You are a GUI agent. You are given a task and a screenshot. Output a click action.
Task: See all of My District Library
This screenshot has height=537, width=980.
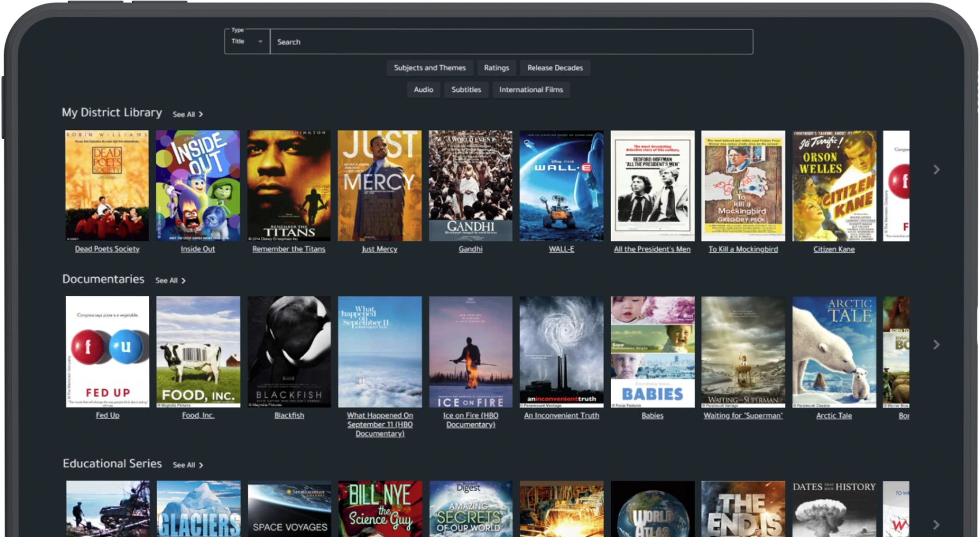click(x=188, y=114)
